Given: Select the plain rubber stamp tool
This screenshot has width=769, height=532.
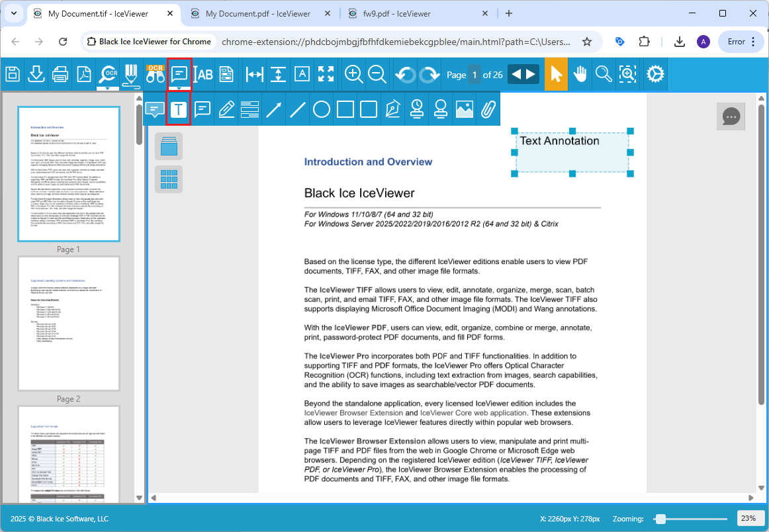Looking at the screenshot, I should (x=440, y=109).
